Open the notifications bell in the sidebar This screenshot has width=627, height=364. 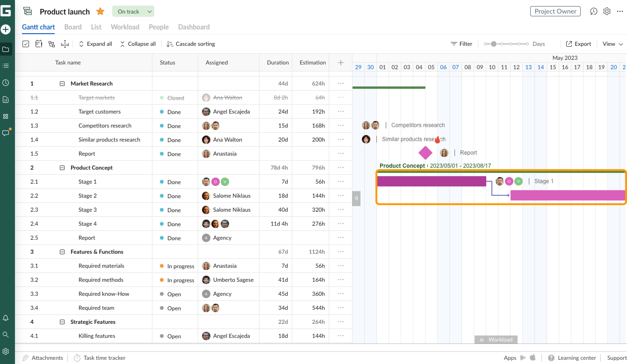[x=6, y=318]
